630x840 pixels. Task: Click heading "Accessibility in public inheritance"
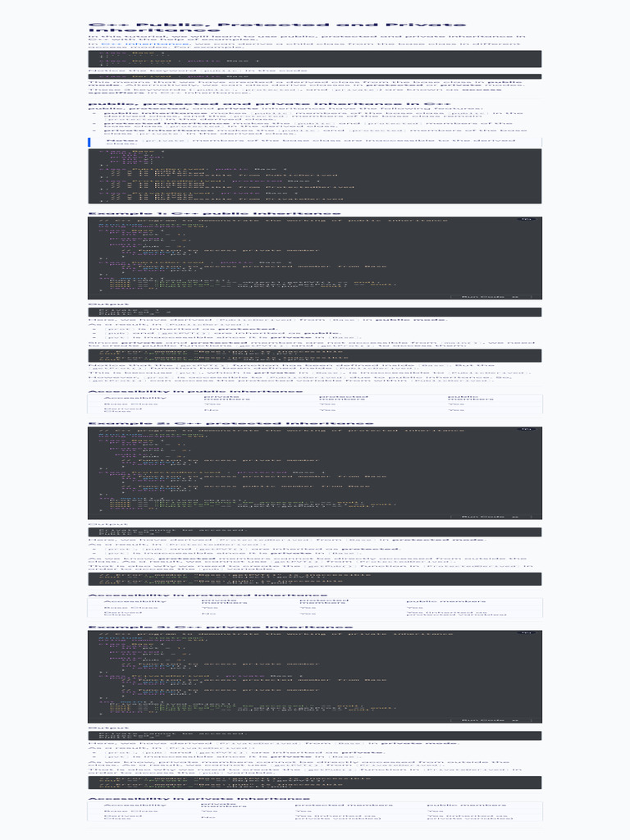[195, 391]
